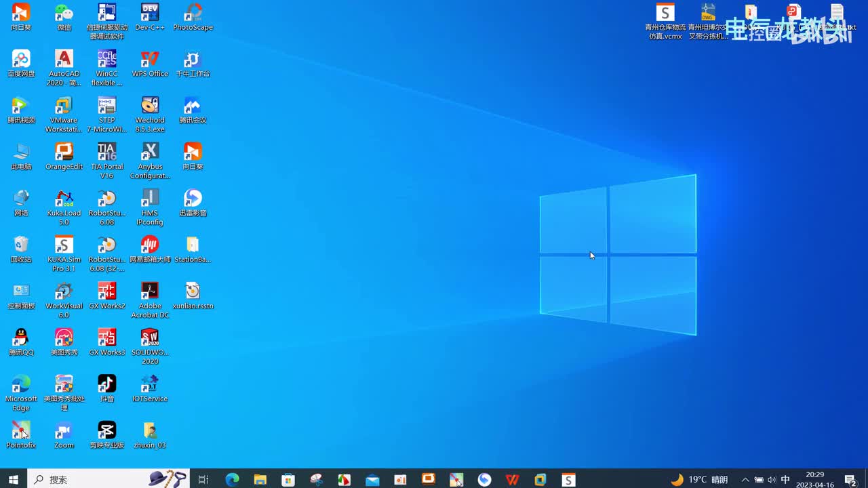Open Pointofix desktop shortcut
Screen dimensions: 868x488
click(x=21, y=435)
